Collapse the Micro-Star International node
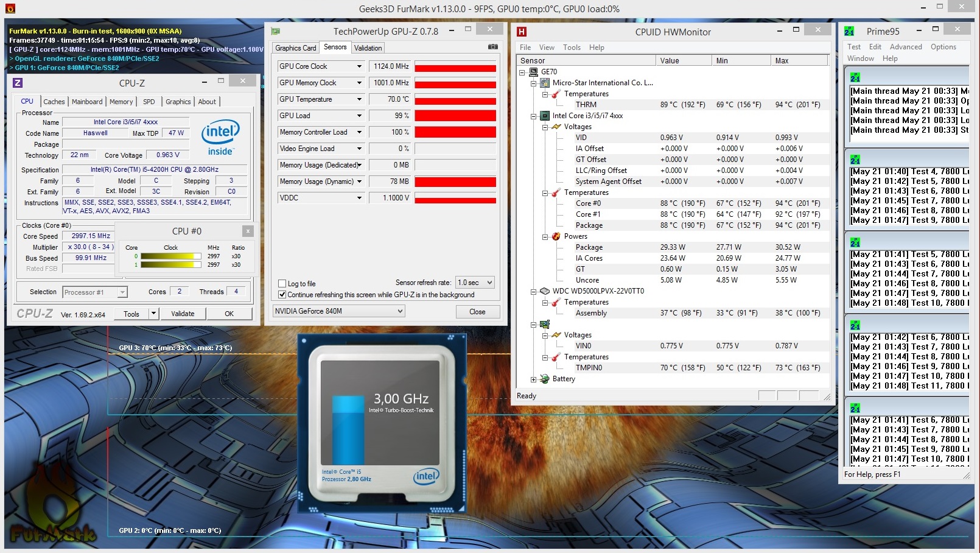The image size is (980, 553). coord(533,83)
